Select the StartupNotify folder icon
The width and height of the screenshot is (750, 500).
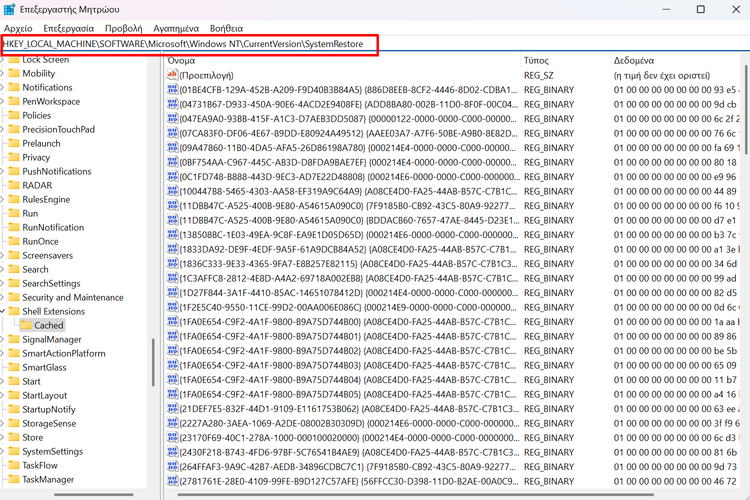(14, 409)
